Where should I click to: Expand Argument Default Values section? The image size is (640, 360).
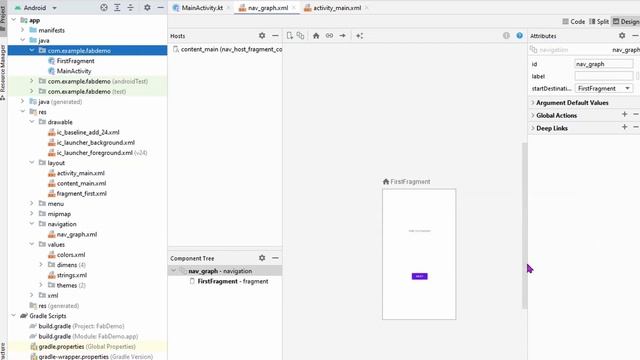pos(532,103)
